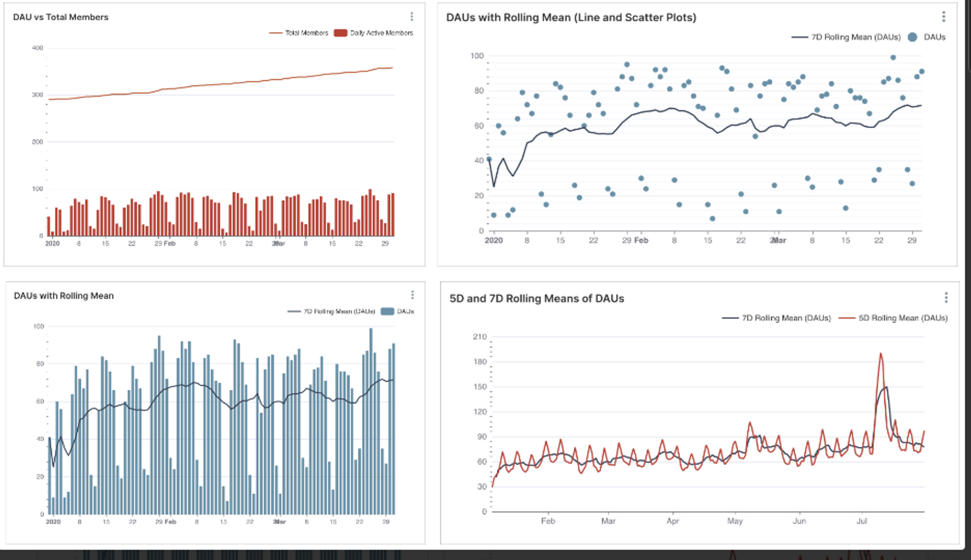Click DAUs with Rolling Mean (Line and Scatter Plots) title
The width and height of the screenshot is (971, 560).
tap(571, 17)
